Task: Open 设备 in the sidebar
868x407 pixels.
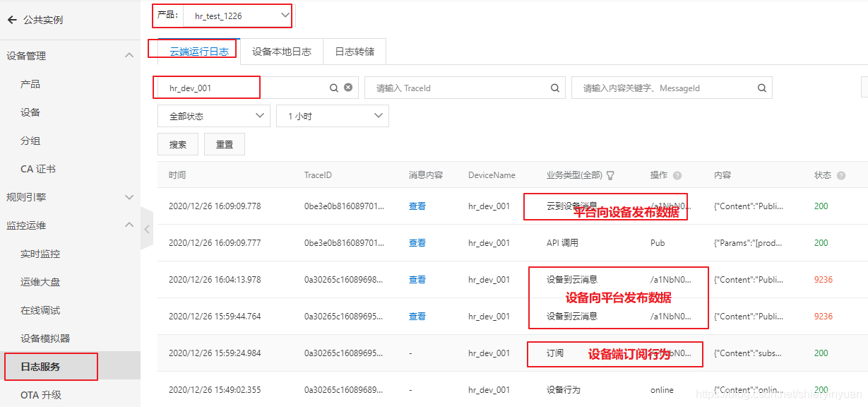Action: [x=30, y=112]
